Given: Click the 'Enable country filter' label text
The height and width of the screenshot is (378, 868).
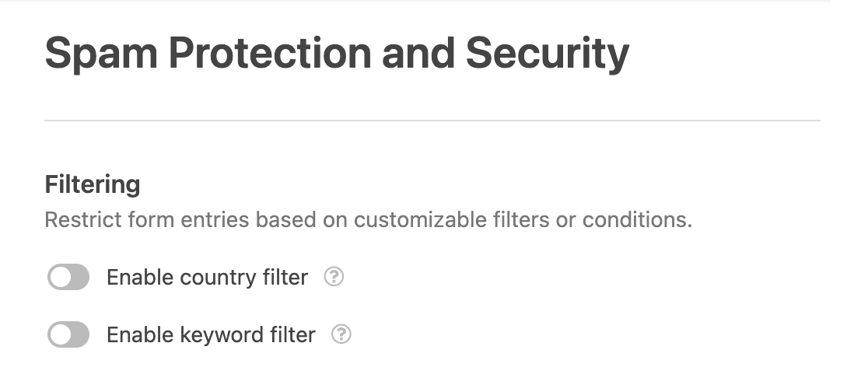Looking at the screenshot, I should 207,277.
